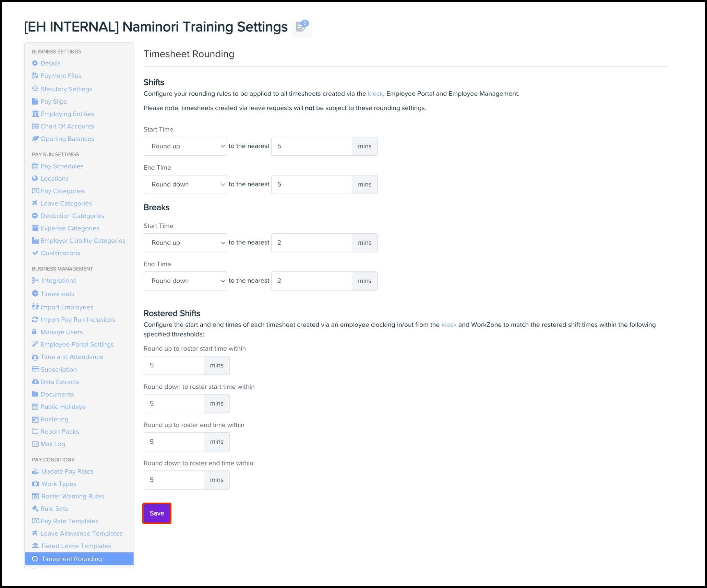Click the airplane icon for Leave Categories
The height and width of the screenshot is (588, 707).
tap(35, 203)
